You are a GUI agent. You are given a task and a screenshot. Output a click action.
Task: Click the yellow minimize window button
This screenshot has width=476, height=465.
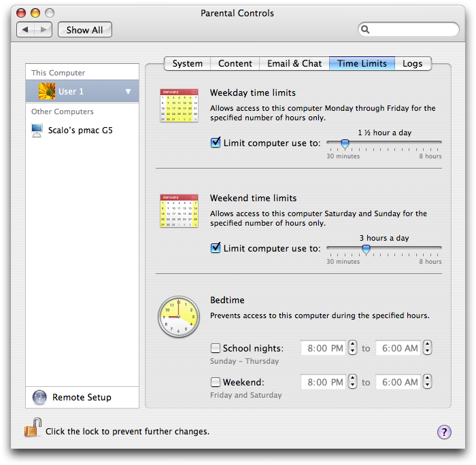tap(35, 13)
